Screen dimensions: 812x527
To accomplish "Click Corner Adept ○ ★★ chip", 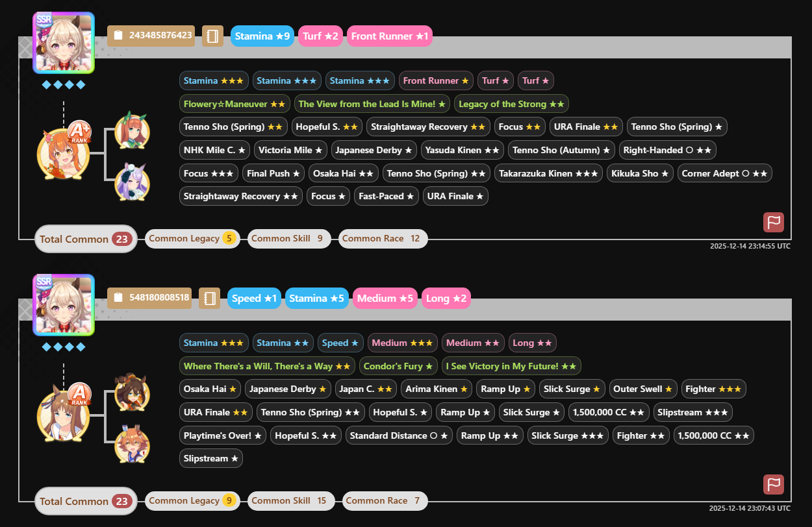I will coord(725,173).
